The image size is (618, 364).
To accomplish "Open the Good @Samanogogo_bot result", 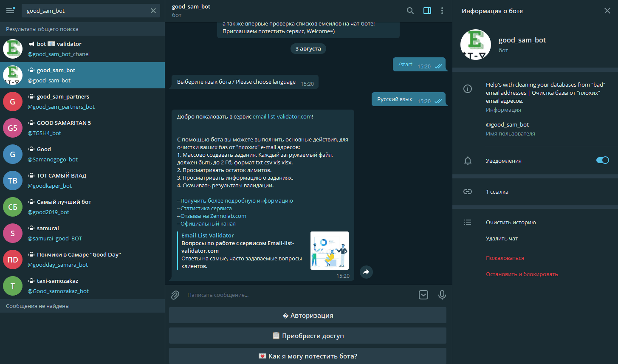I will (82, 154).
